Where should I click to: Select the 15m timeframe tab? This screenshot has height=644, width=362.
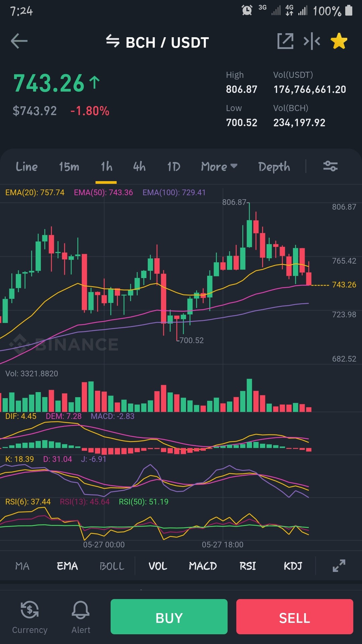point(69,166)
